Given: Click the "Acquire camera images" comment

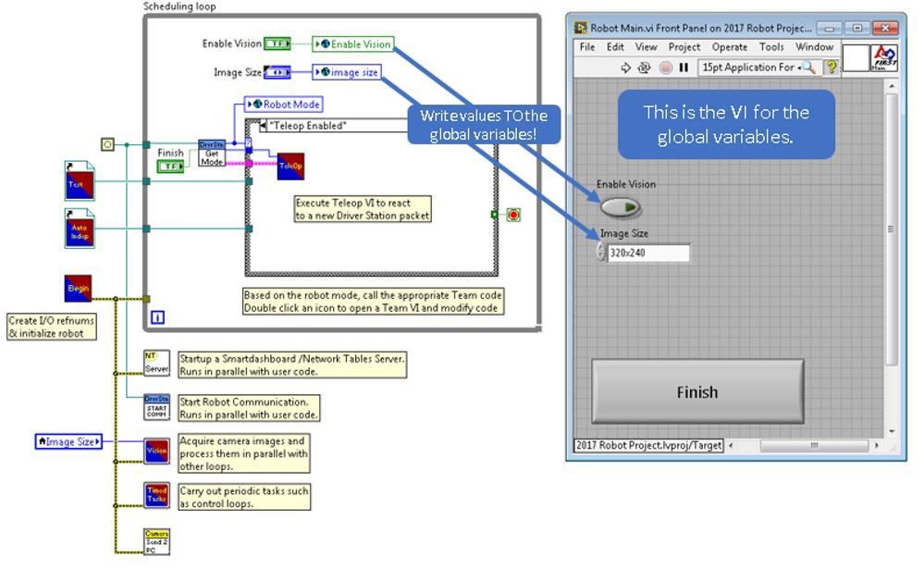Looking at the screenshot, I should pos(244,453).
